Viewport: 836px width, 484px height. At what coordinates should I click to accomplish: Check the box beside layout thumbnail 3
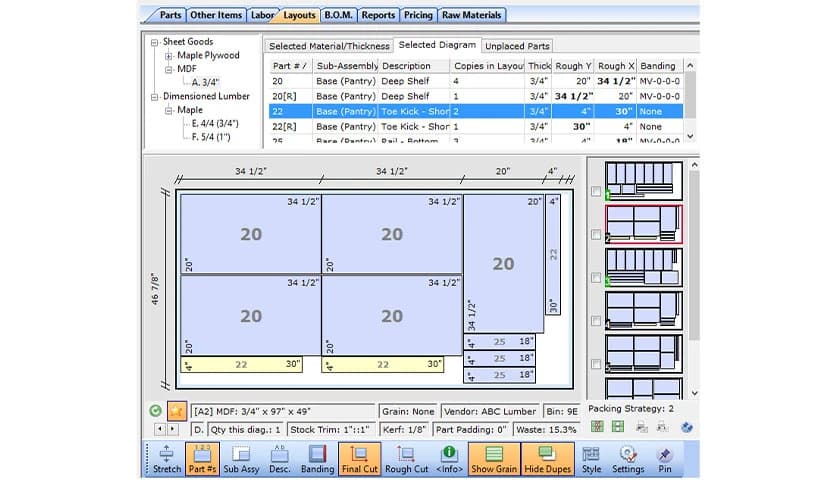click(596, 278)
